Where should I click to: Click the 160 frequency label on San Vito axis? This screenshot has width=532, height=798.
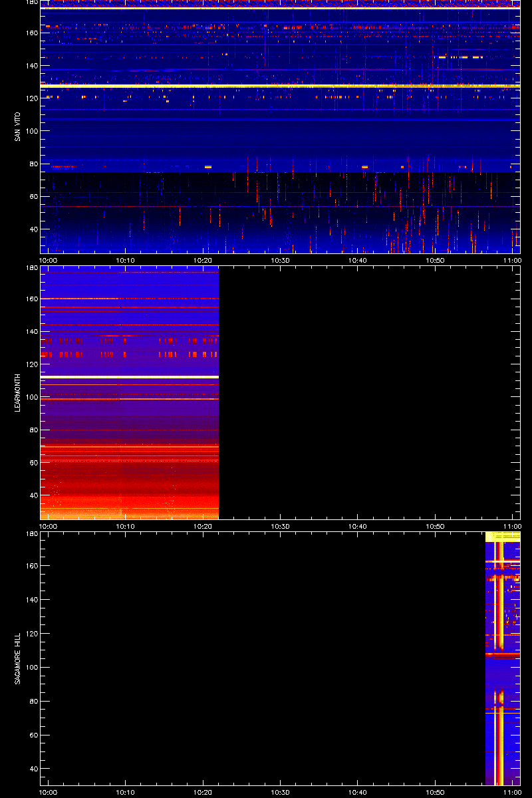click(x=31, y=33)
